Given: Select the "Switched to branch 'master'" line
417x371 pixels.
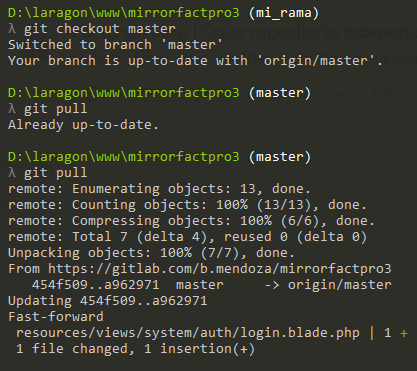Looking at the screenshot, I should [x=115, y=45].
